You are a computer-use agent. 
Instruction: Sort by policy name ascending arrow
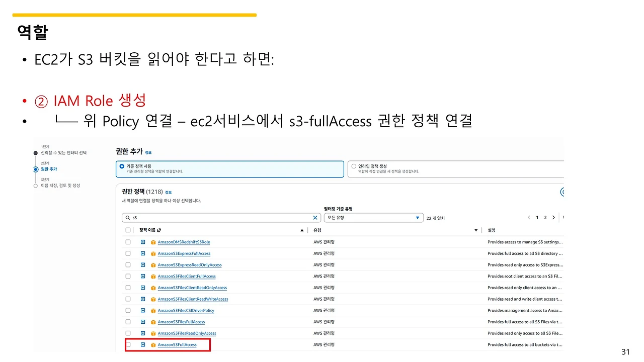(x=302, y=230)
